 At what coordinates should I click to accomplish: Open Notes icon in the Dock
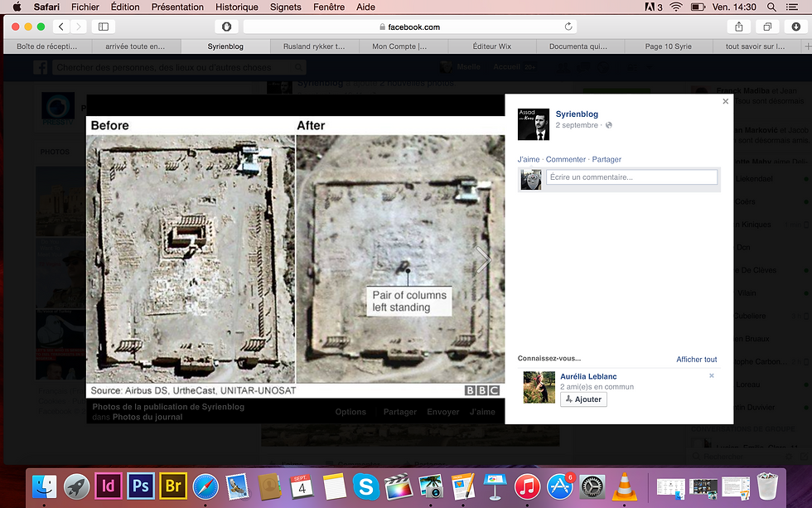pos(334,486)
